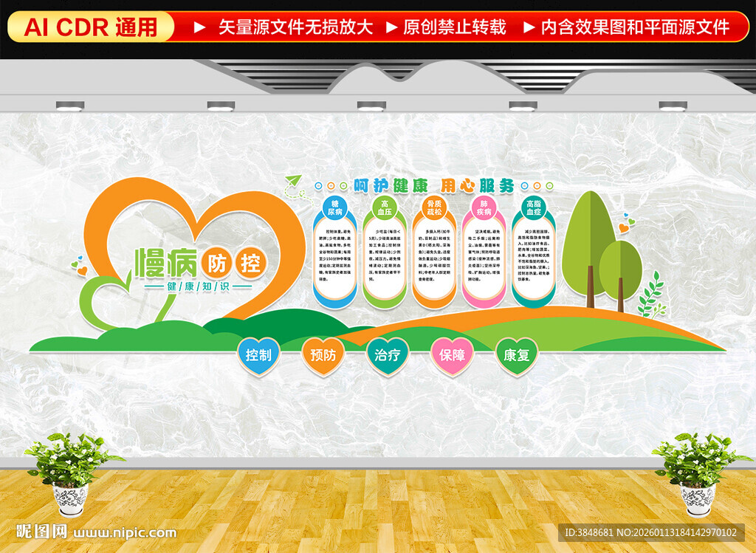Screen dimensions: 756x553
Task: Click the blue 糖尿病 title circle
Action: 335,208
